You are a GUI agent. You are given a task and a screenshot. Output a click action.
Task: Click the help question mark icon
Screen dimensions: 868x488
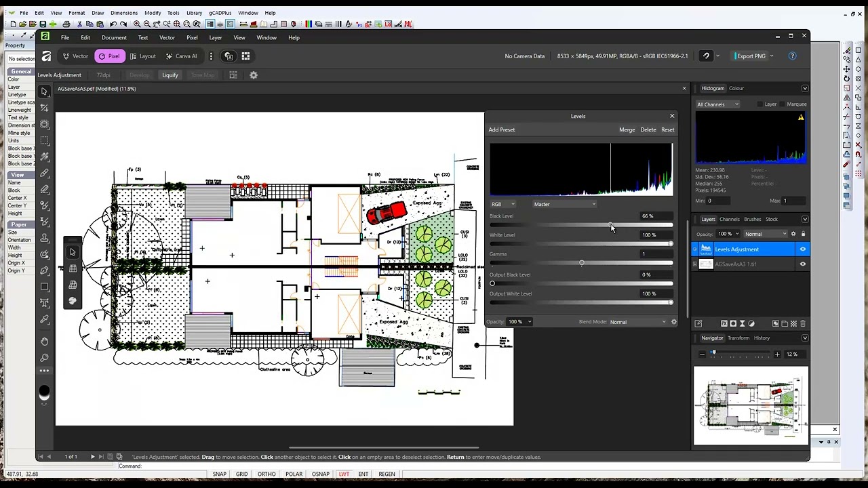pyautogui.click(x=792, y=56)
